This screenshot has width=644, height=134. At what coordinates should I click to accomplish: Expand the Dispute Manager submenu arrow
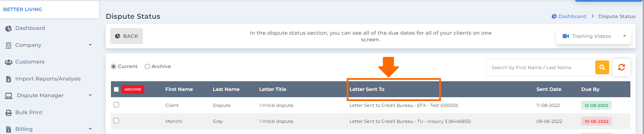tap(90, 95)
